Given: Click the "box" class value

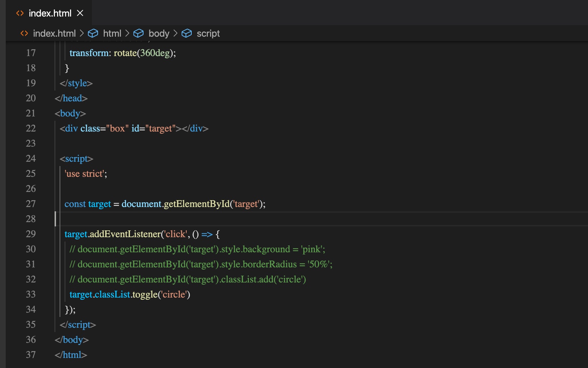Looking at the screenshot, I should click(117, 128).
